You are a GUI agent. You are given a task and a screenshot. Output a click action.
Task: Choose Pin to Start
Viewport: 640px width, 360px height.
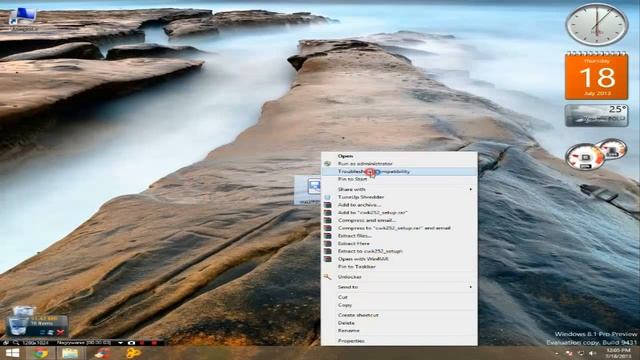pos(399,179)
